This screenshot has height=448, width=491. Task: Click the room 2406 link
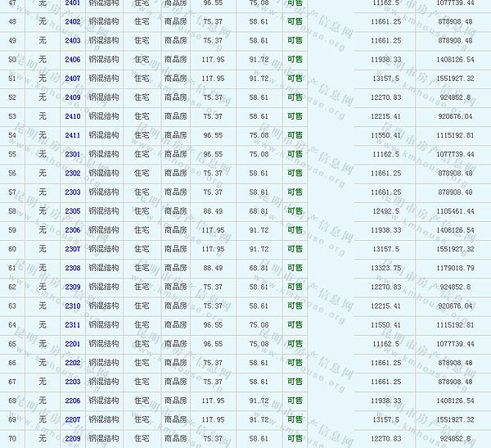tap(73, 59)
